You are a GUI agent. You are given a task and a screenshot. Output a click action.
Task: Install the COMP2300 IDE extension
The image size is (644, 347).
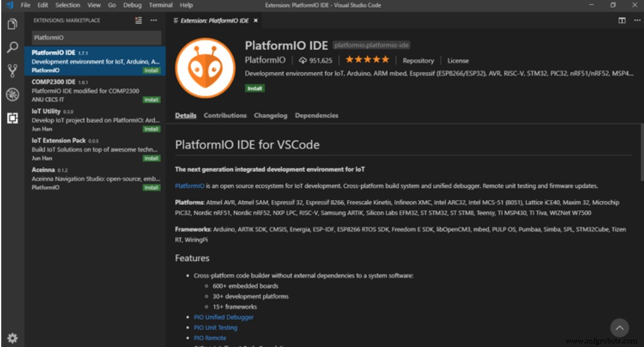[x=150, y=99]
